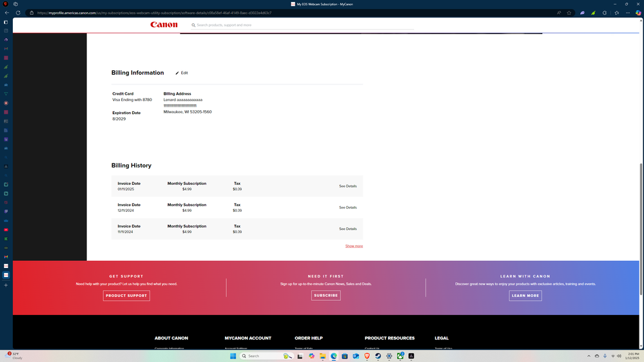Open Outlook from the taskbar
This screenshot has height=362, width=644.
point(356,356)
